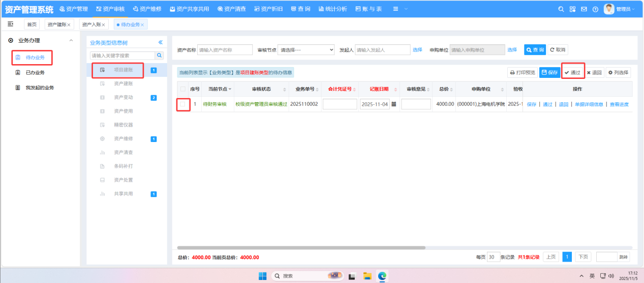644x283 pixels.
Task: Click the help question mark icon
Action: pyautogui.click(x=595, y=9)
